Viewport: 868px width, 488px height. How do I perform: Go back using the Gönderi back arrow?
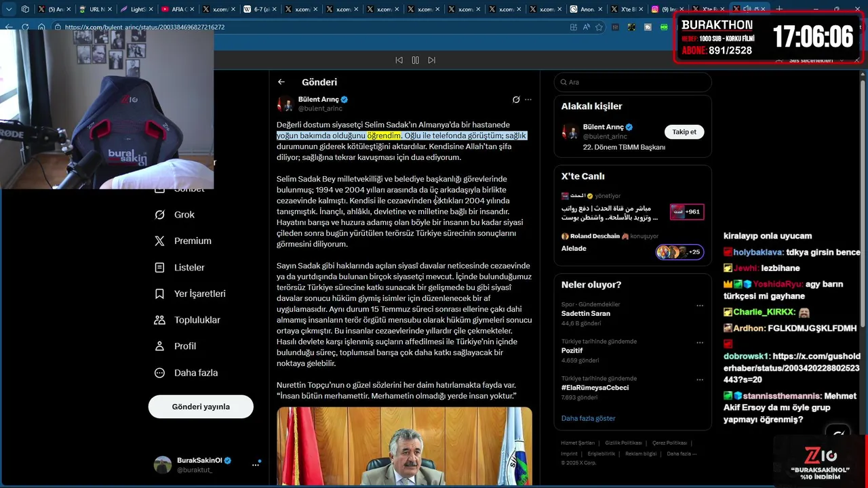coord(281,82)
